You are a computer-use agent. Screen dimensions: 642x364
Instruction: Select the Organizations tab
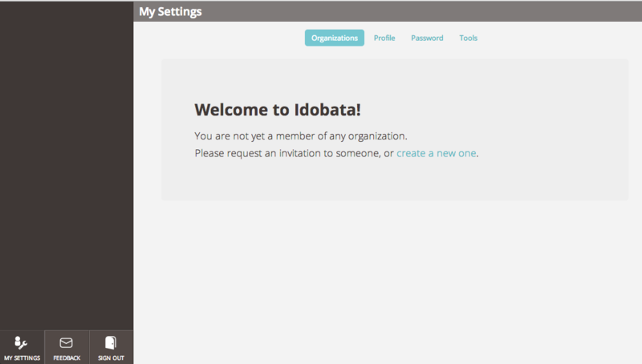335,38
